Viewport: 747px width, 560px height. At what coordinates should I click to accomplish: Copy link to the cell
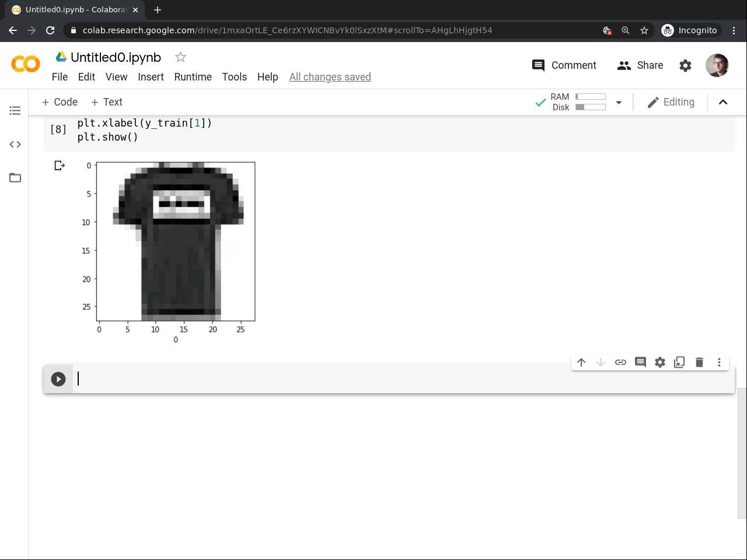pyautogui.click(x=620, y=362)
